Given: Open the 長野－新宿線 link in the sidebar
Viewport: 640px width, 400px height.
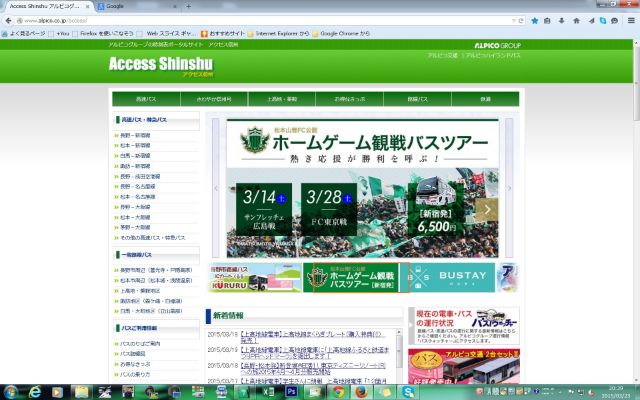Looking at the screenshot, I should (x=136, y=134).
